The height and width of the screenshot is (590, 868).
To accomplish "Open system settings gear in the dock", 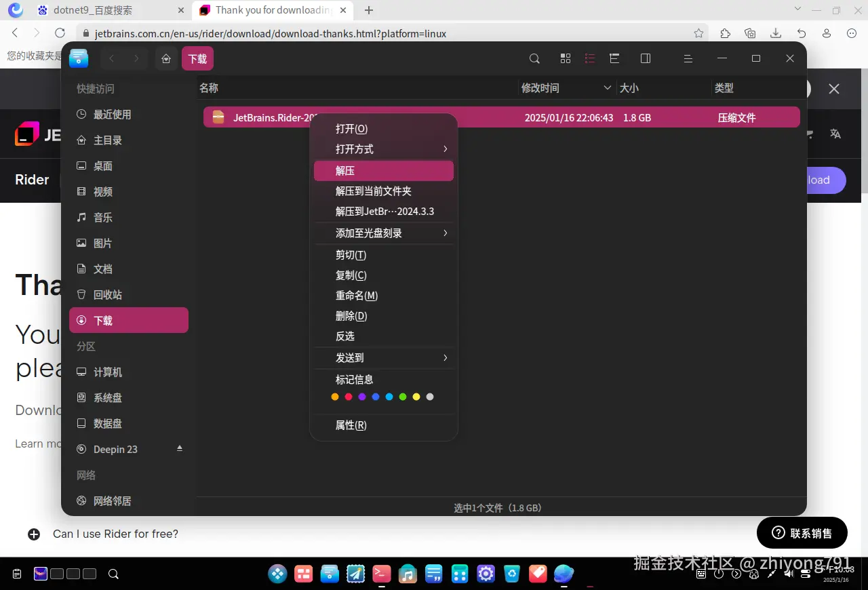I will pos(486,574).
